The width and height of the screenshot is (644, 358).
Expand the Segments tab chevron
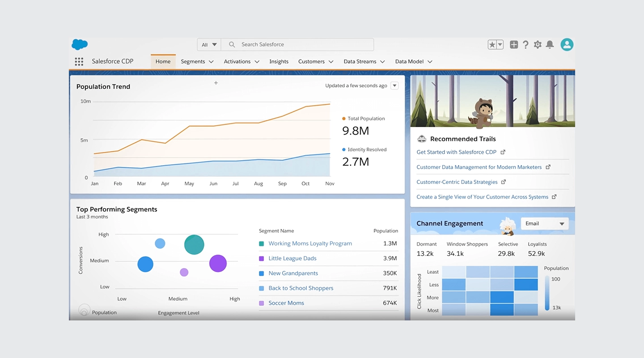pos(211,62)
